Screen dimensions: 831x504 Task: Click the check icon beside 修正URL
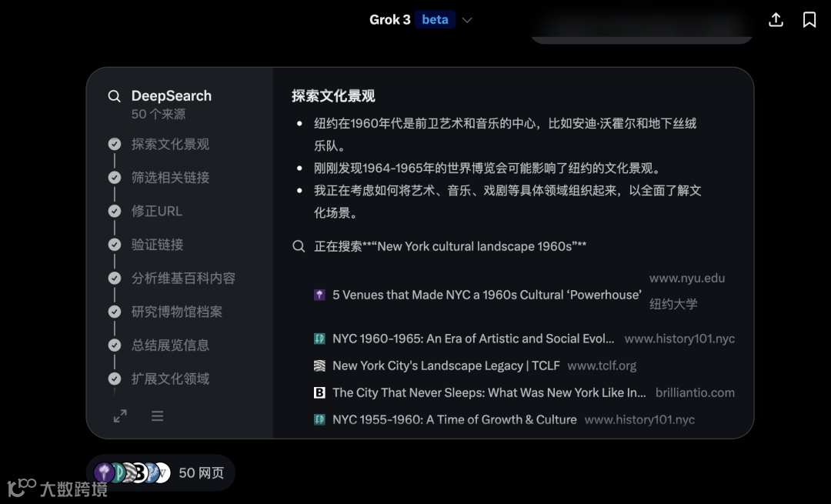pos(115,211)
